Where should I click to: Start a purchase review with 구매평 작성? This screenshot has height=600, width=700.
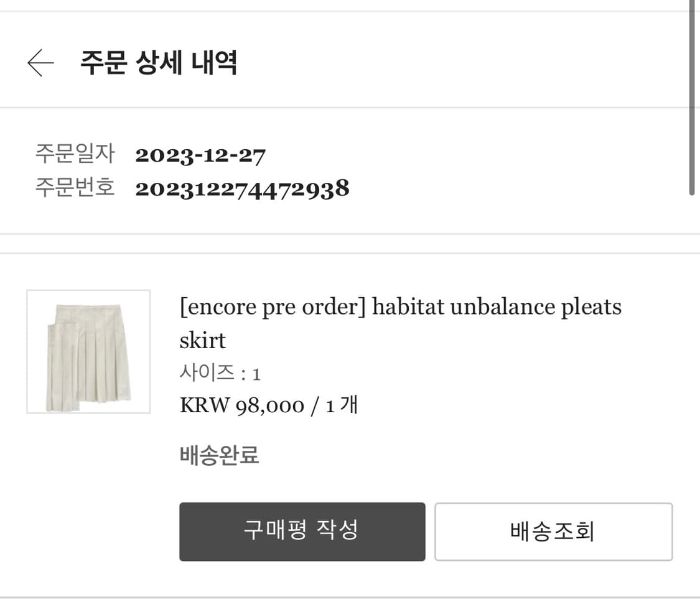point(302,532)
